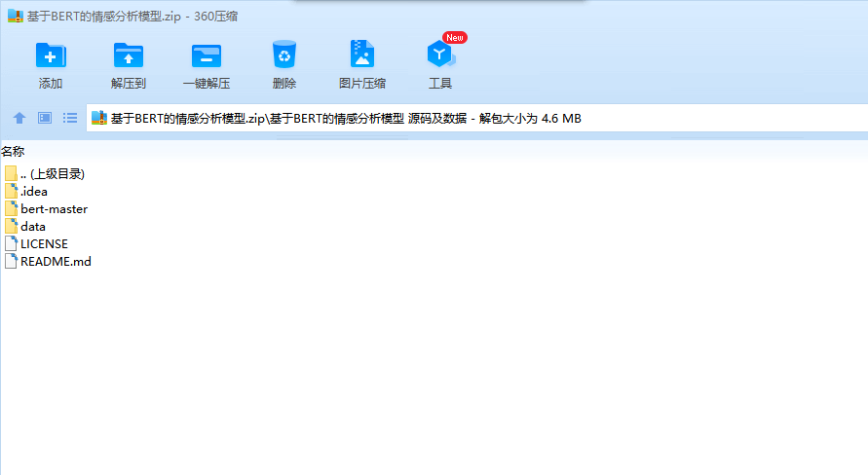Click the 360压缩 app icon in the title bar

tap(16, 16)
